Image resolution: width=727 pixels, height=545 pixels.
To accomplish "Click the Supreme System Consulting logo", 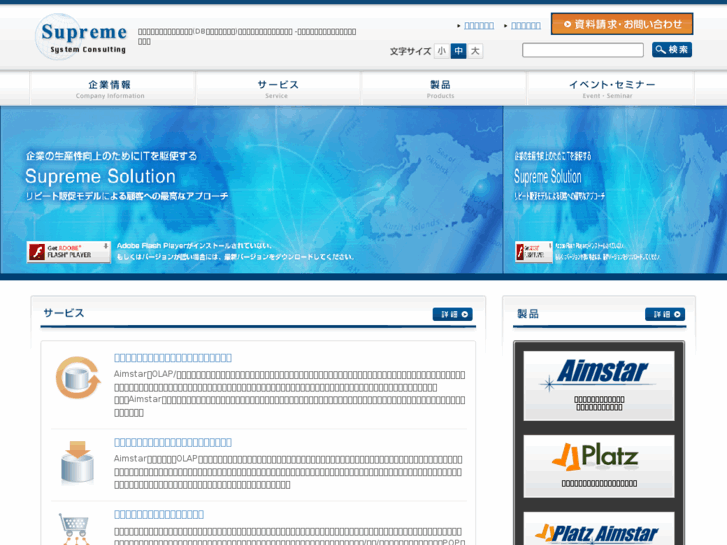I will [x=82, y=37].
